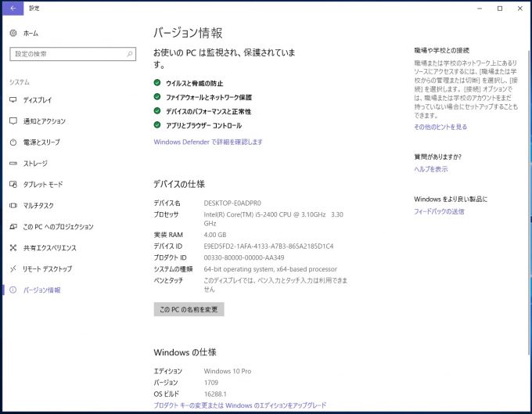
Task: Click the デバイスの仕様 section heading
Action: tap(179, 184)
